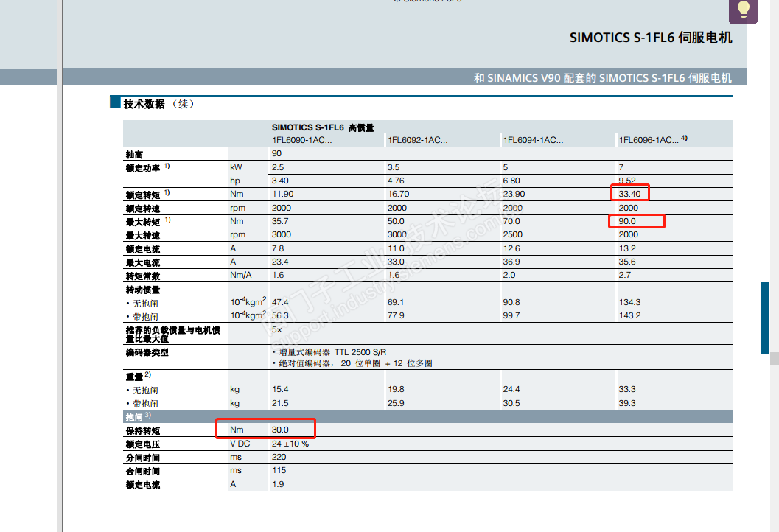The height and width of the screenshot is (532, 779).
Task: Click inertia value "143.2"
Action: 629,315
